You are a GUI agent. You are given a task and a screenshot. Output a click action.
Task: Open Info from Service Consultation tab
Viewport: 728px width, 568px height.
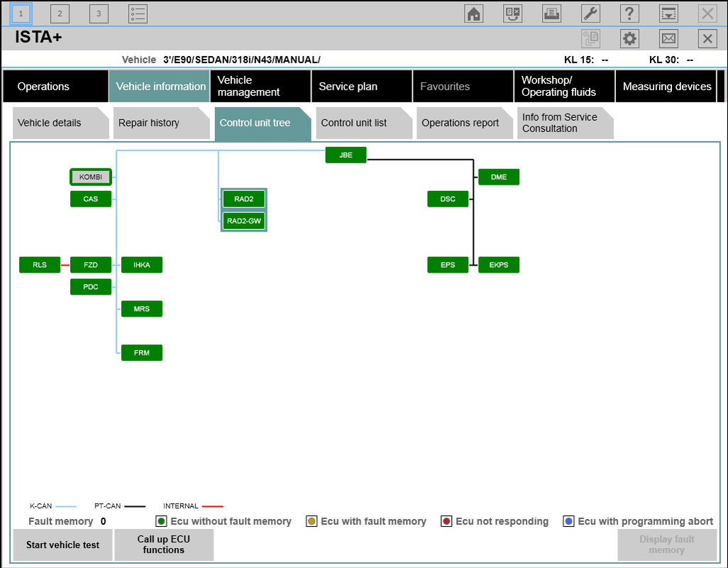(x=566, y=123)
